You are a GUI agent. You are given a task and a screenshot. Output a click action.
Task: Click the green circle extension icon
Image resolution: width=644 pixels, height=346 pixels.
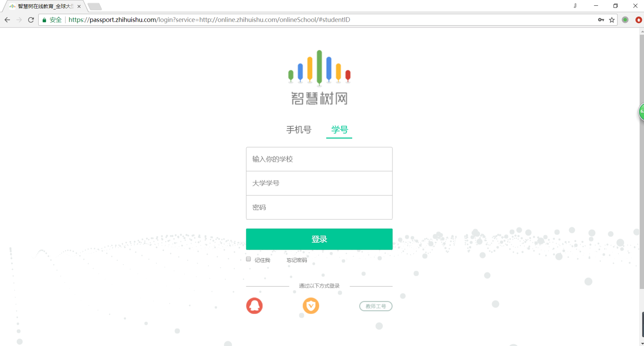pyautogui.click(x=625, y=20)
